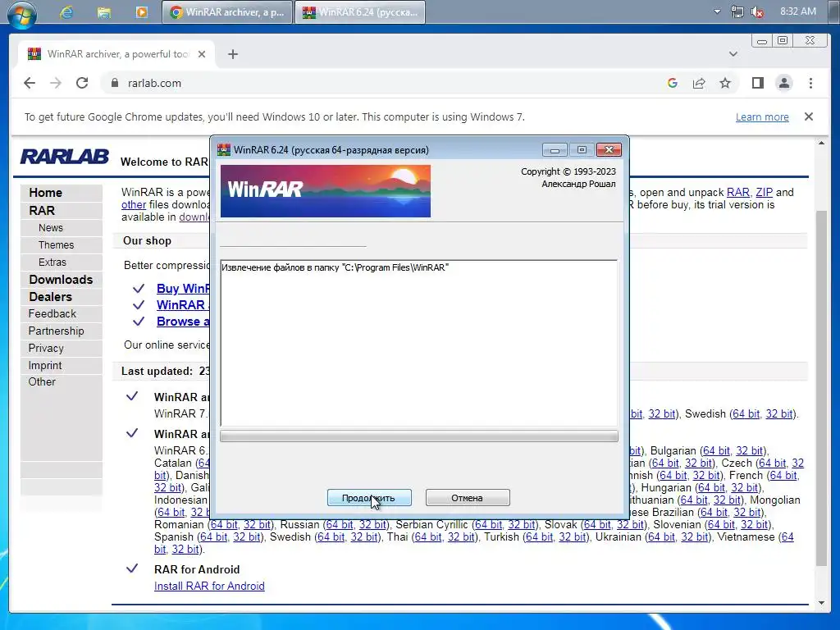Go back in Chrome

tap(30, 83)
